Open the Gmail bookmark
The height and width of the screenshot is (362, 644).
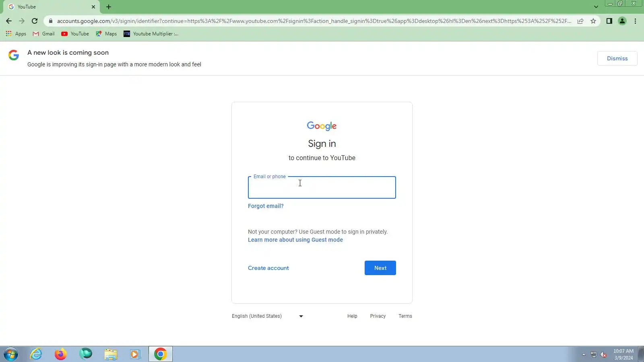pos(43,34)
